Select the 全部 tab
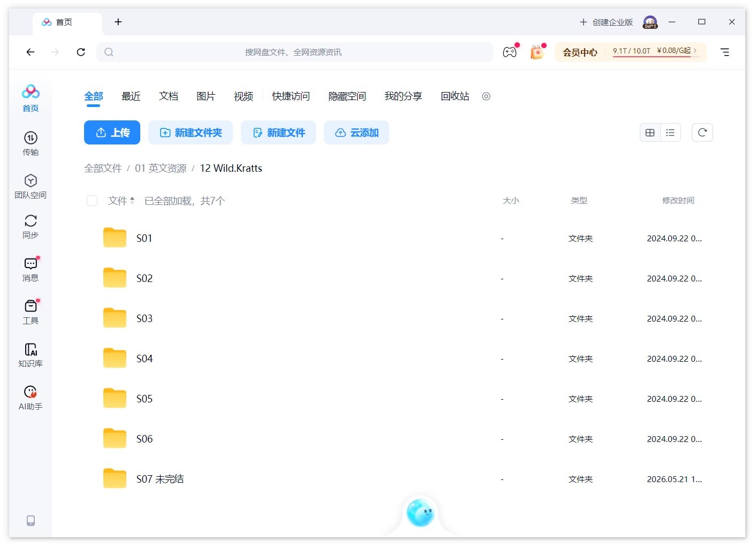This screenshot has height=549, width=756. click(94, 96)
